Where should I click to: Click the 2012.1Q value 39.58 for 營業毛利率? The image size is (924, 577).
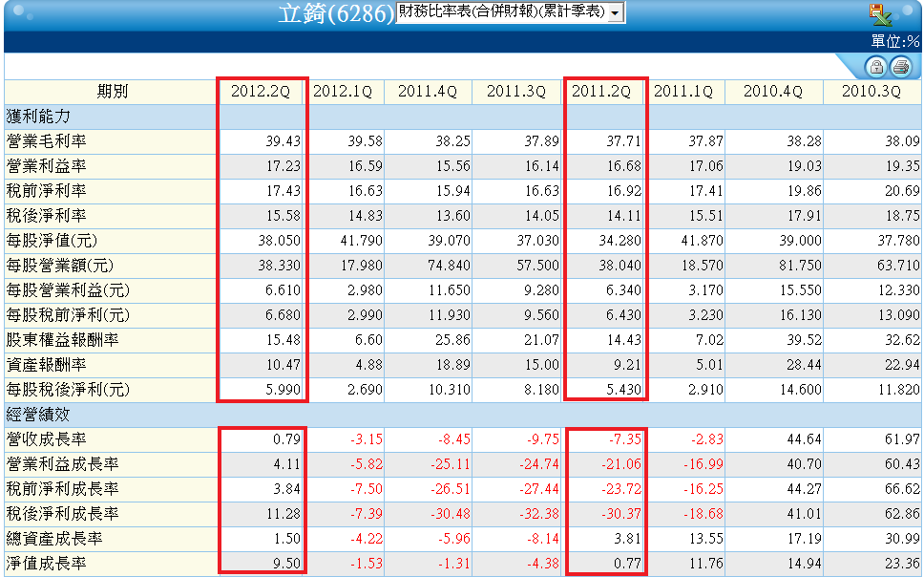tap(366, 141)
